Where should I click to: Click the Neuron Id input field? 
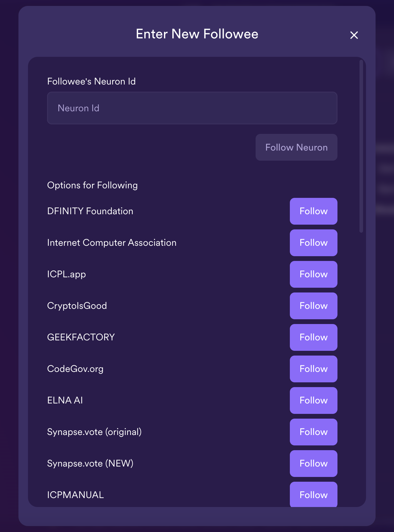[x=192, y=108]
